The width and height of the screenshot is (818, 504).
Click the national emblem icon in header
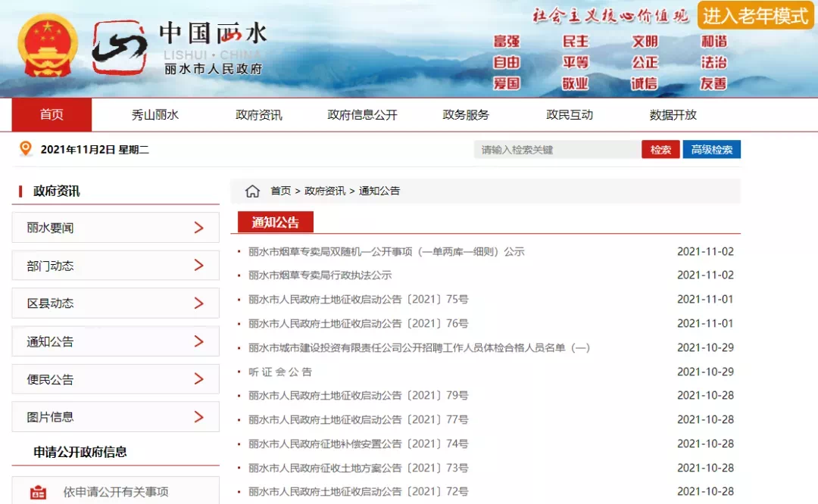[x=48, y=46]
